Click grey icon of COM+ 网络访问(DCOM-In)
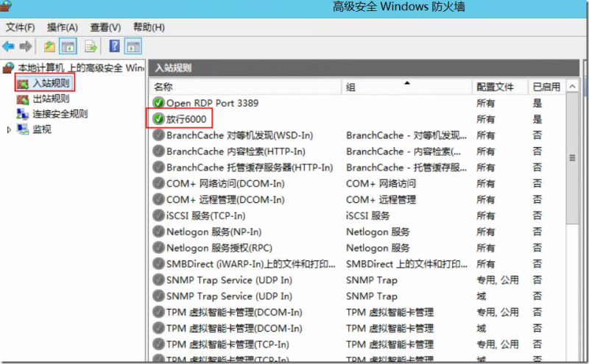Image resolution: width=589 pixels, height=364 pixels. [158, 183]
